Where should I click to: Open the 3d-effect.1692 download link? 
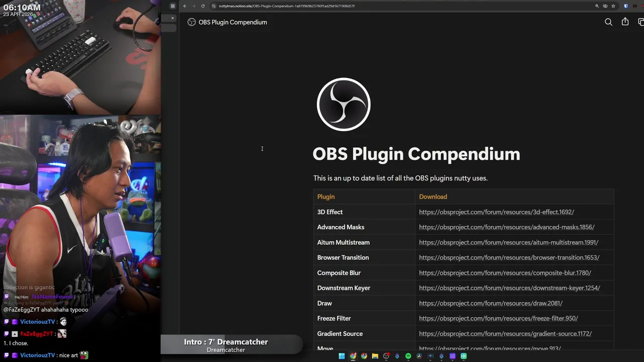pyautogui.click(x=497, y=212)
